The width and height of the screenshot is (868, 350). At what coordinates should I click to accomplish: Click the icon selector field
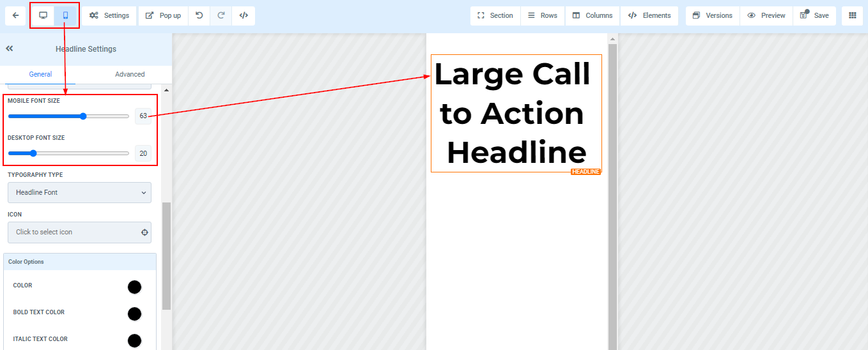click(79, 232)
